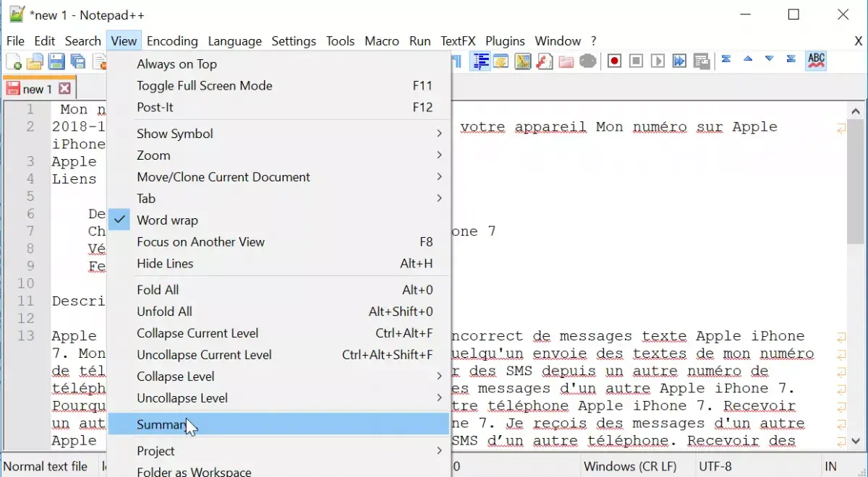
Task: Run macro multiple times icon
Action: point(679,61)
